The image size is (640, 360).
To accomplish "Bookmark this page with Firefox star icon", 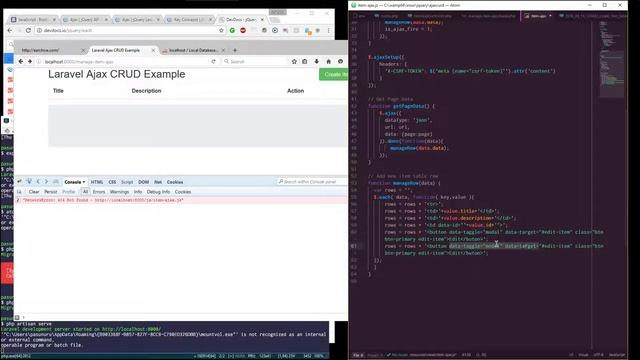I will pyautogui.click(x=294, y=62).
